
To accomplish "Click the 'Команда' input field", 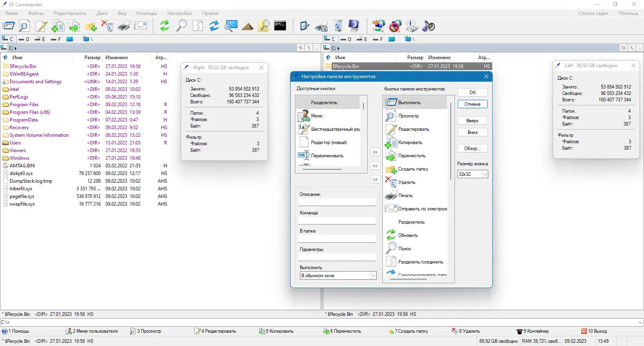I will point(337,220).
